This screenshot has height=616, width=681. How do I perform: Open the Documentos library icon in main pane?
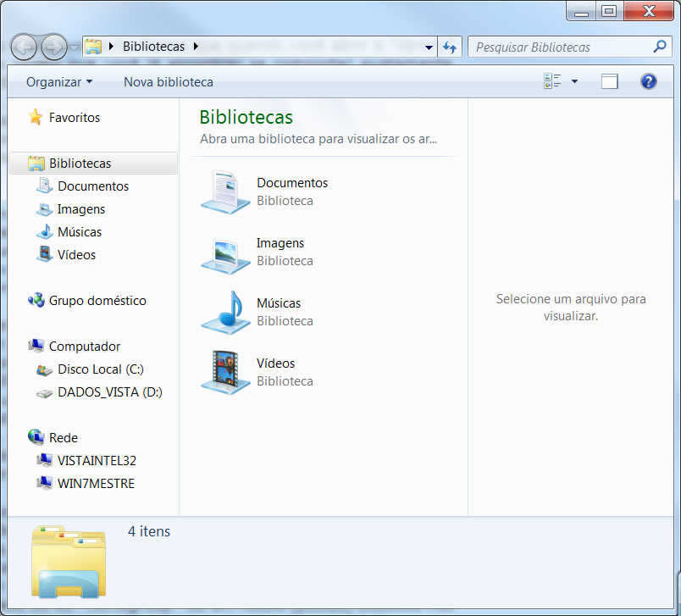pyautogui.click(x=225, y=191)
